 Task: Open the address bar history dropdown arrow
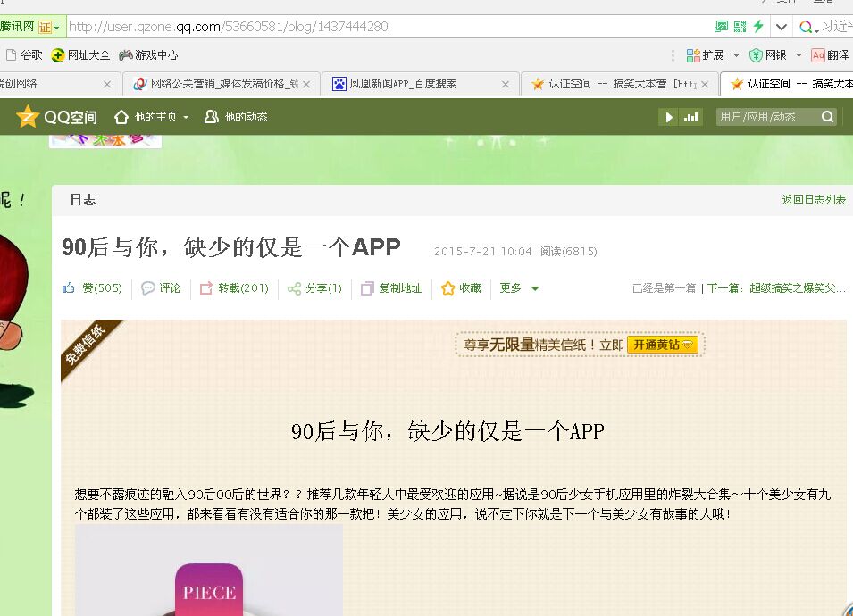[782, 27]
